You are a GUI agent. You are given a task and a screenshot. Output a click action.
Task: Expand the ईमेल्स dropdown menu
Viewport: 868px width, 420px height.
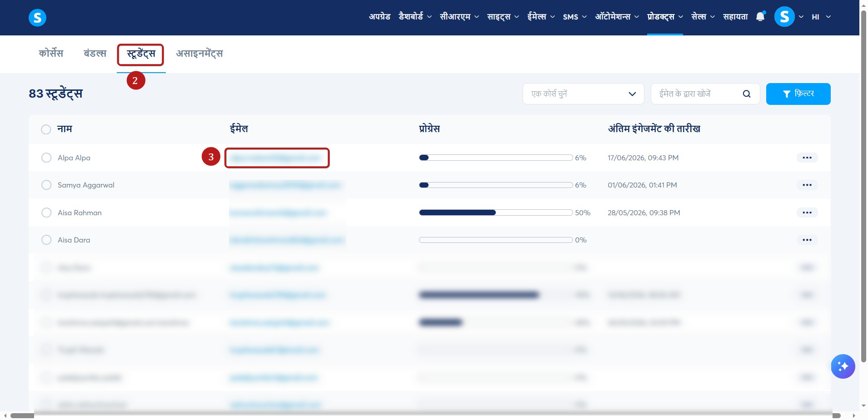[541, 17]
